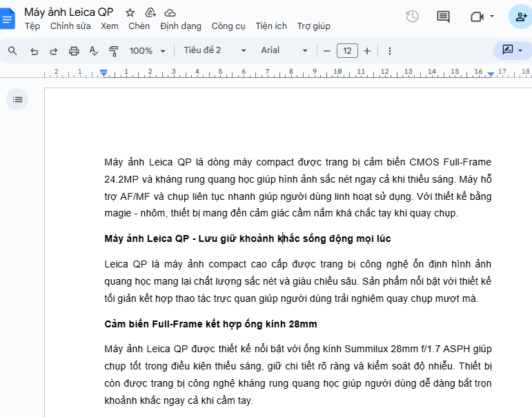The image size is (532, 417).
Task: Open the Google Docs home icon
Action: [x=8, y=19]
